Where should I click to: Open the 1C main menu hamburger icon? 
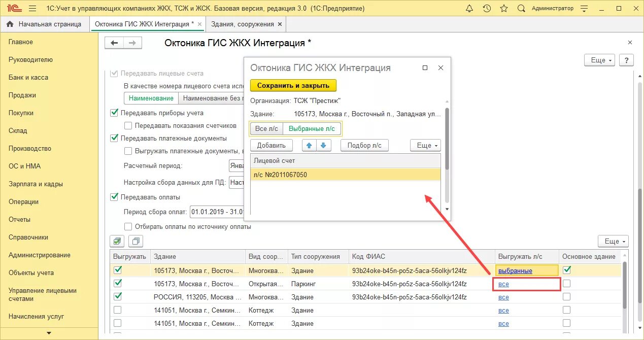32,9
